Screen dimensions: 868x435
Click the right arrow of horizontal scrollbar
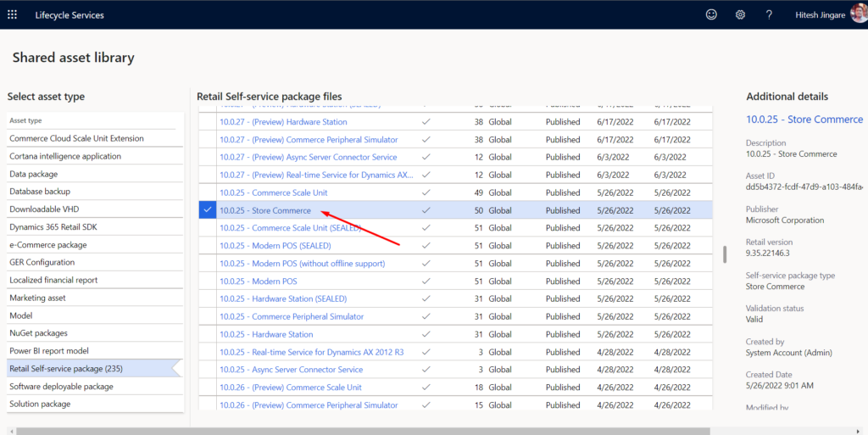pos(859,431)
